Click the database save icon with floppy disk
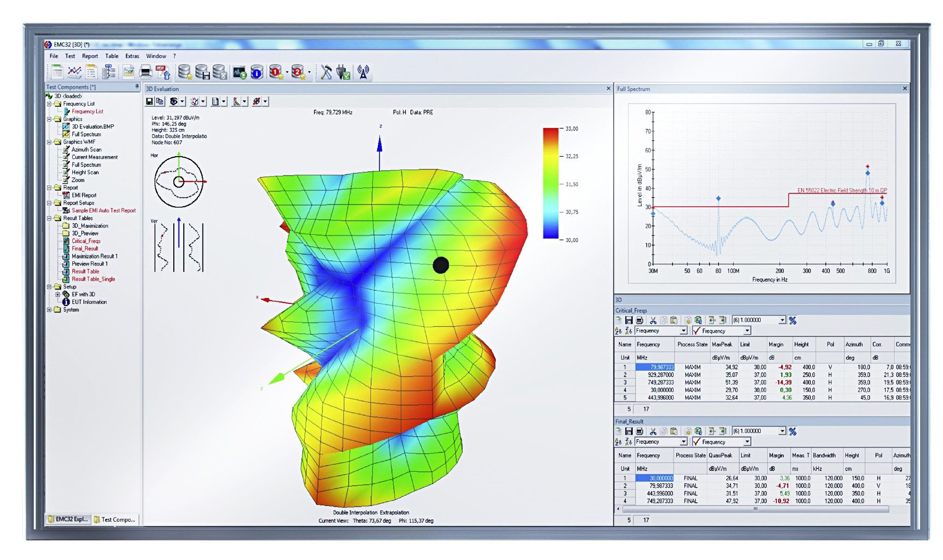 pyautogui.click(x=202, y=72)
